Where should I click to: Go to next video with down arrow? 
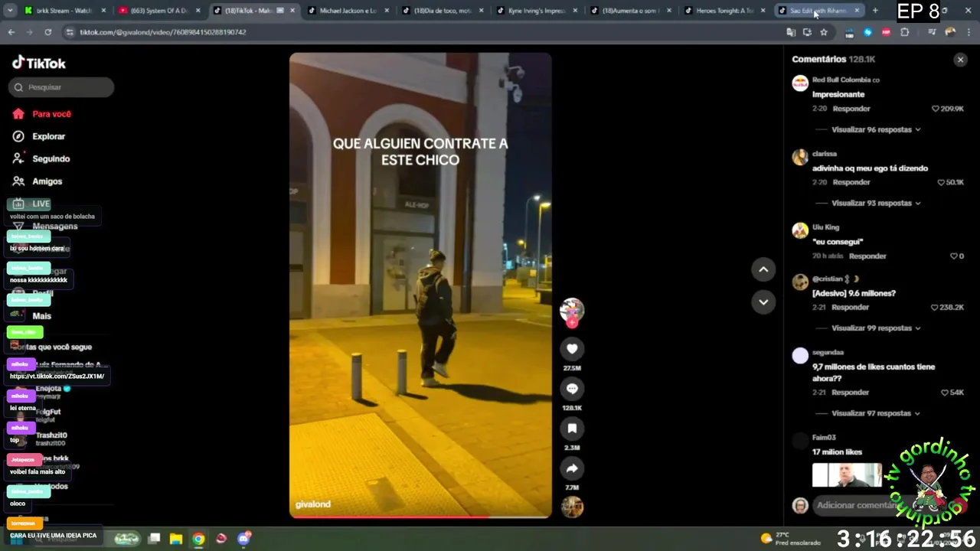pyautogui.click(x=763, y=302)
